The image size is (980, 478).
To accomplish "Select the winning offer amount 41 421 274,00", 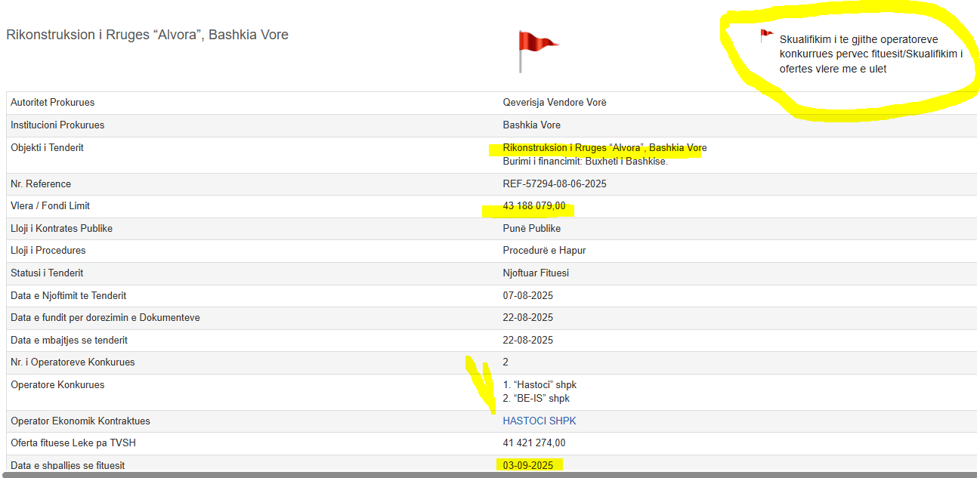I will 533,443.
